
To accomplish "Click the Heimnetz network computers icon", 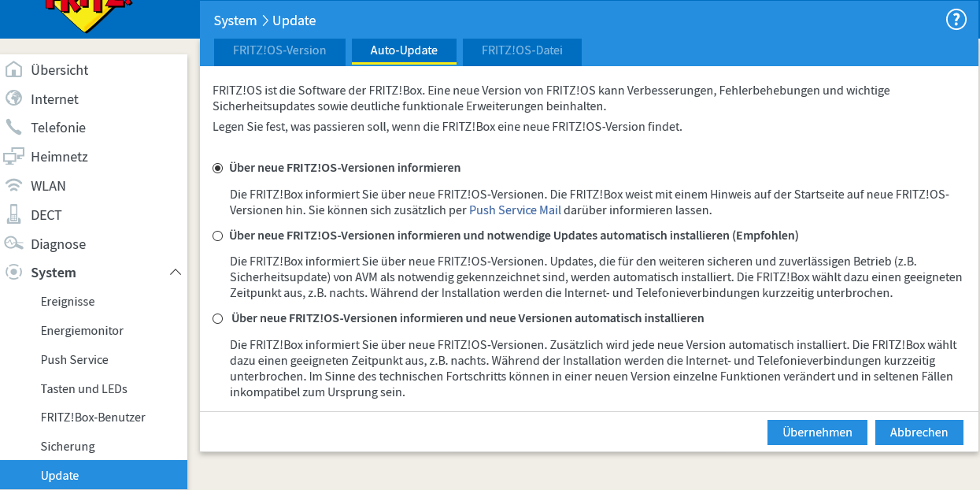I will pos(13,156).
